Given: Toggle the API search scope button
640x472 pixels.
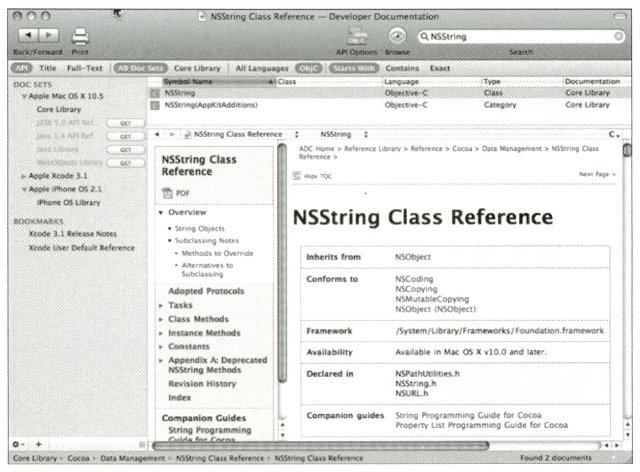Looking at the screenshot, I should (x=20, y=67).
